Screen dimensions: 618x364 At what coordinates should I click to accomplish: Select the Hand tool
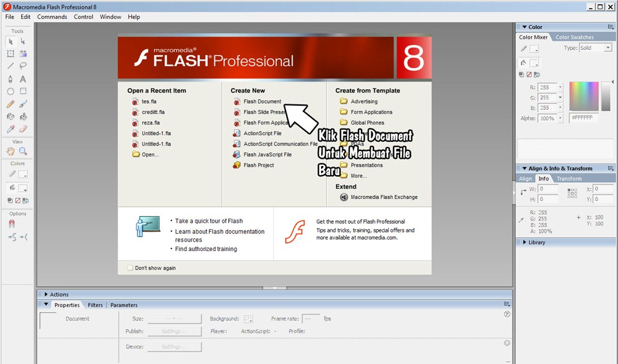[x=11, y=151]
